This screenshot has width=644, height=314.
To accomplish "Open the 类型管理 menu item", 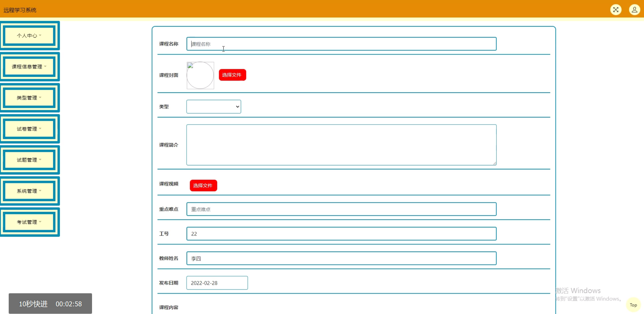I will click(x=29, y=98).
